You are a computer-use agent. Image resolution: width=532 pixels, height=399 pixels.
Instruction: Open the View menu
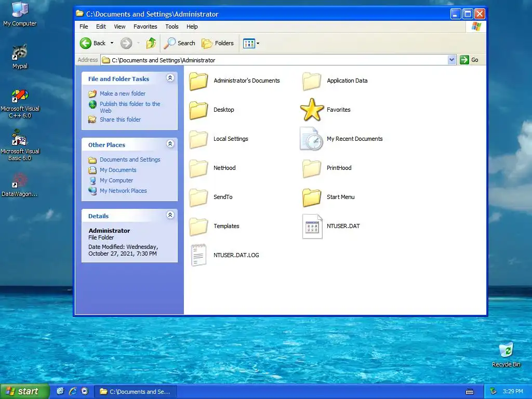coord(119,26)
